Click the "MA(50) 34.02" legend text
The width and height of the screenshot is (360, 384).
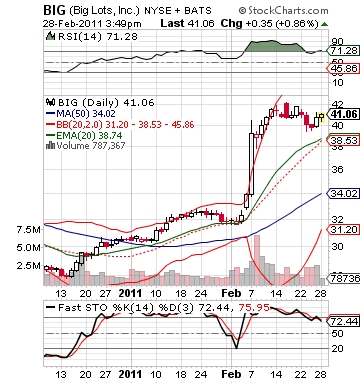pyautogui.click(x=86, y=113)
